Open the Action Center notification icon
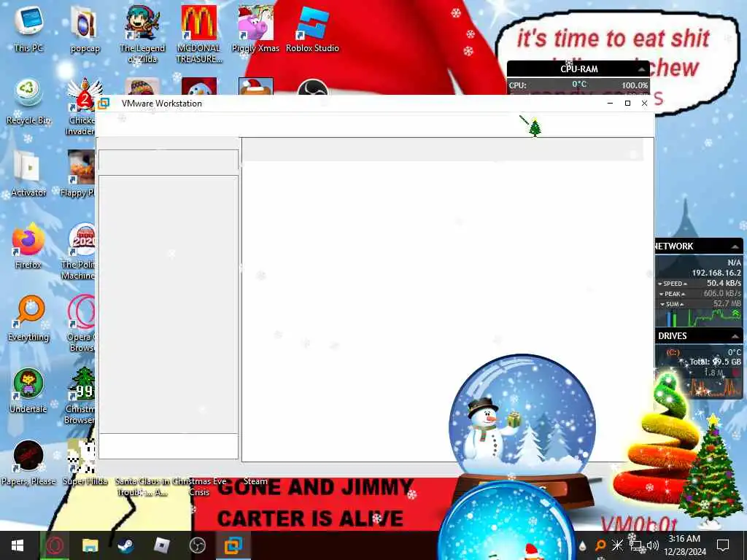747x560 pixels. tap(723, 545)
